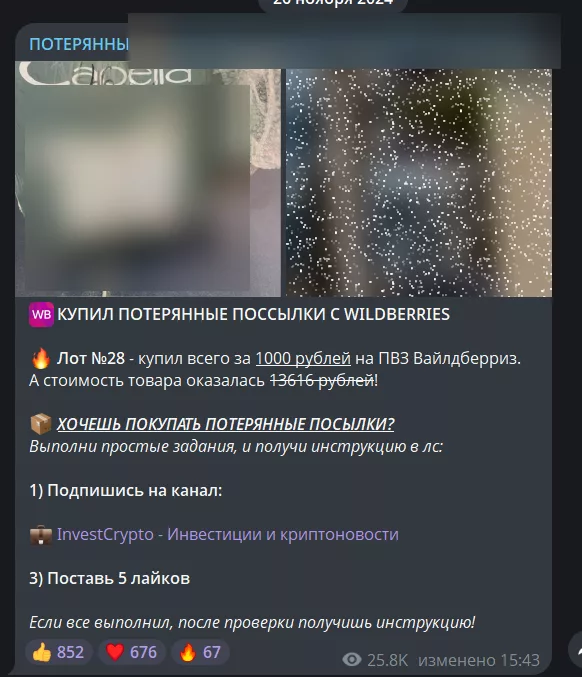582x677 pixels.
Task: Click the strikethrough 13616 рублей price
Action: (x=322, y=380)
